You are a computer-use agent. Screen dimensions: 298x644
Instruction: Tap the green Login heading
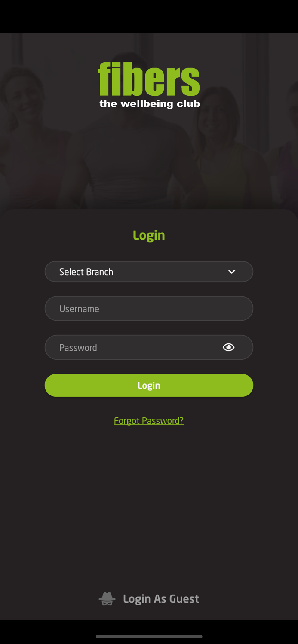click(x=149, y=235)
